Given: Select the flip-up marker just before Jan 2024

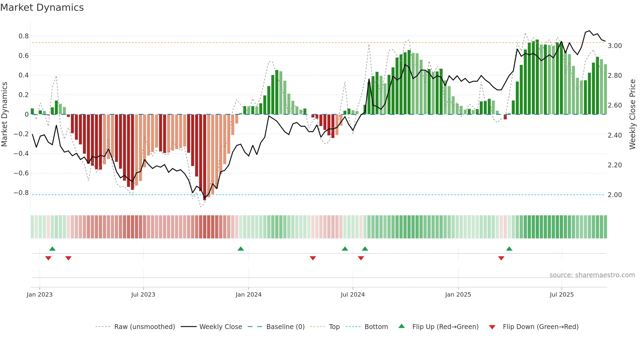Looking at the screenshot, I should click(x=241, y=249).
